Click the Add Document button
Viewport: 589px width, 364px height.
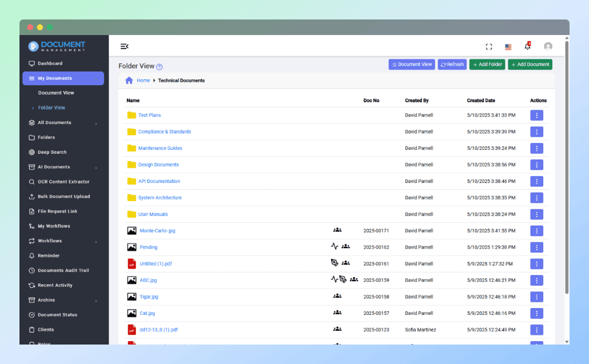point(530,64)
